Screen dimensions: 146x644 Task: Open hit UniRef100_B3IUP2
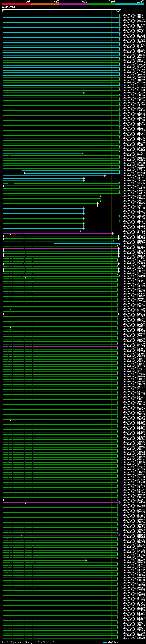133,35
